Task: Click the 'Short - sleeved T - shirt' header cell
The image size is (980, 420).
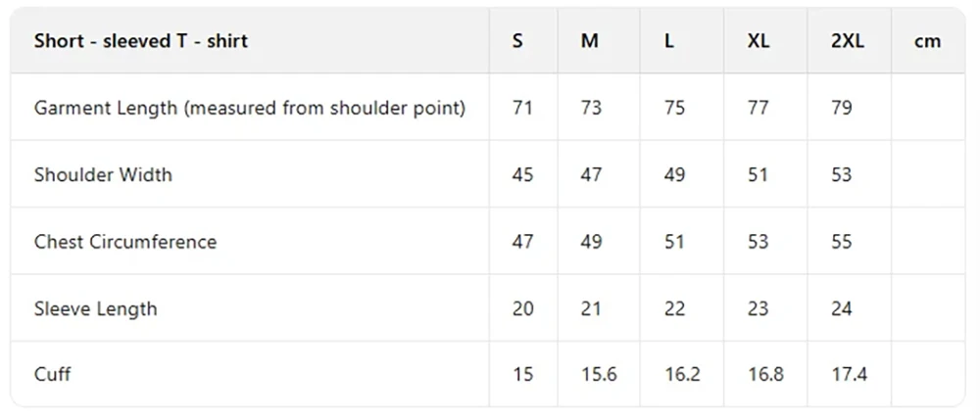Action: [x=141, y=41]
